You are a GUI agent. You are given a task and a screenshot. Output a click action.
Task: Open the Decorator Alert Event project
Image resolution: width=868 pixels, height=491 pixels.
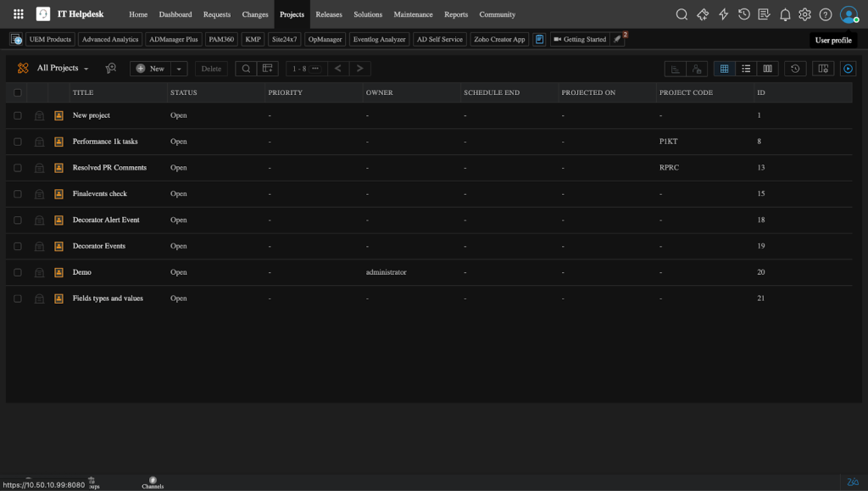[106, 220]
